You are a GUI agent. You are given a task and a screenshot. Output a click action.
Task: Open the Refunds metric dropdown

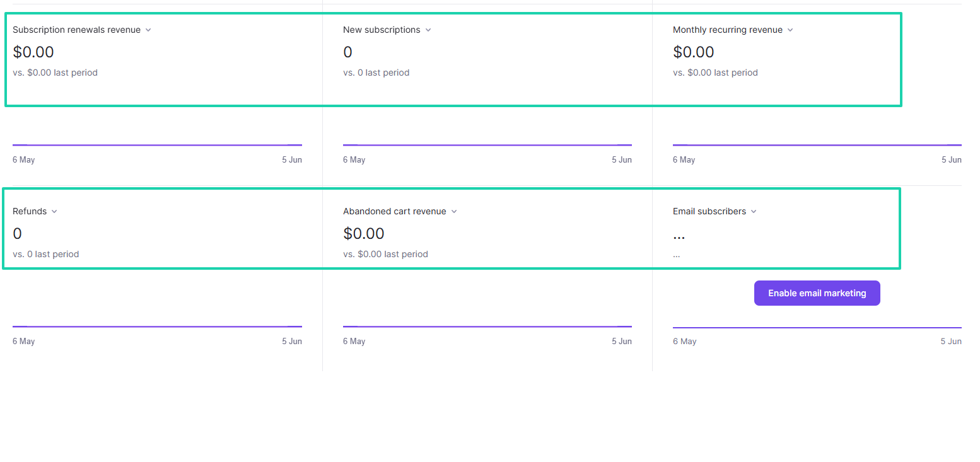pos(35,211)
